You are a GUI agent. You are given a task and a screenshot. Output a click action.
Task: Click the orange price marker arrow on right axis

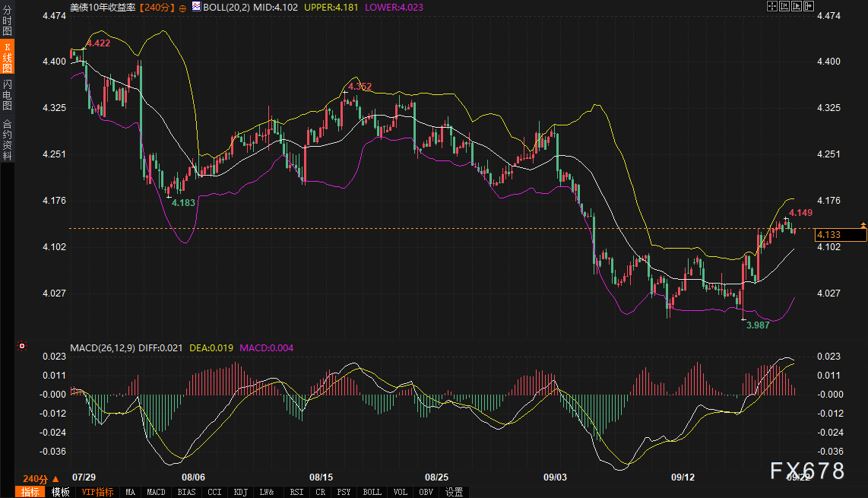[863, 225]
